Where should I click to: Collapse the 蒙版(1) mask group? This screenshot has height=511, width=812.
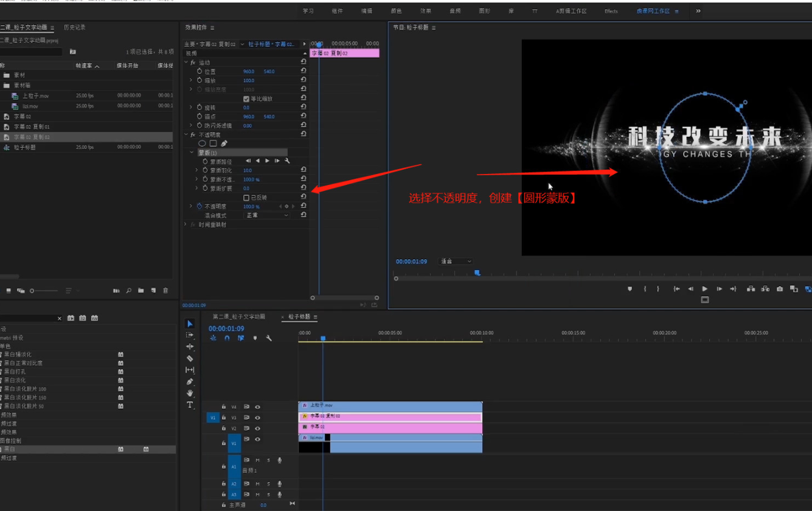pos(192,153)
